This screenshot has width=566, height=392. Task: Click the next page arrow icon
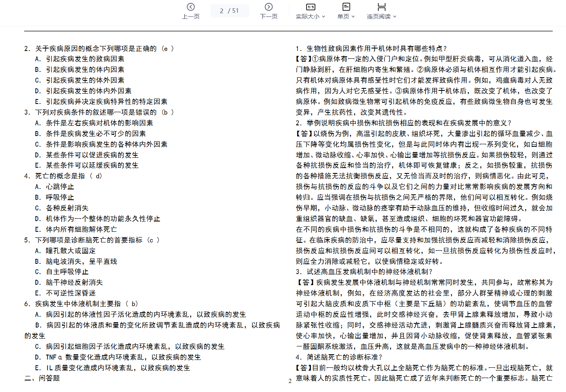pos(269,7)
